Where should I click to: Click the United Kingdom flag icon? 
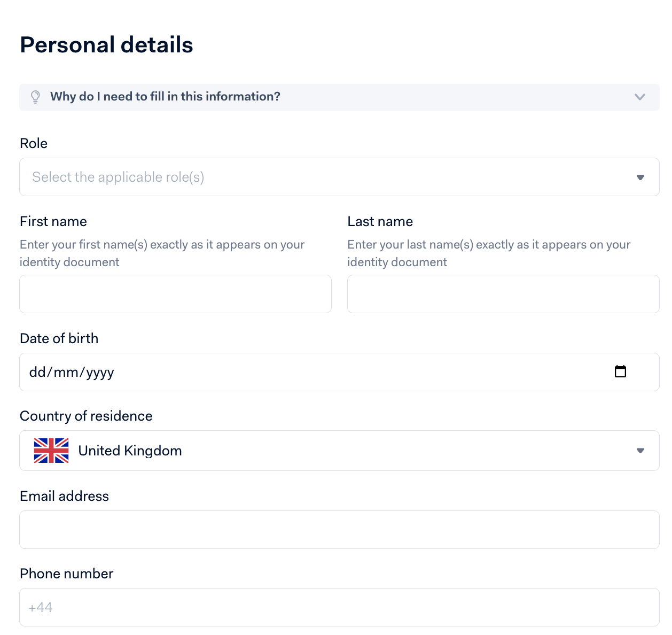[x=51, y=451]
